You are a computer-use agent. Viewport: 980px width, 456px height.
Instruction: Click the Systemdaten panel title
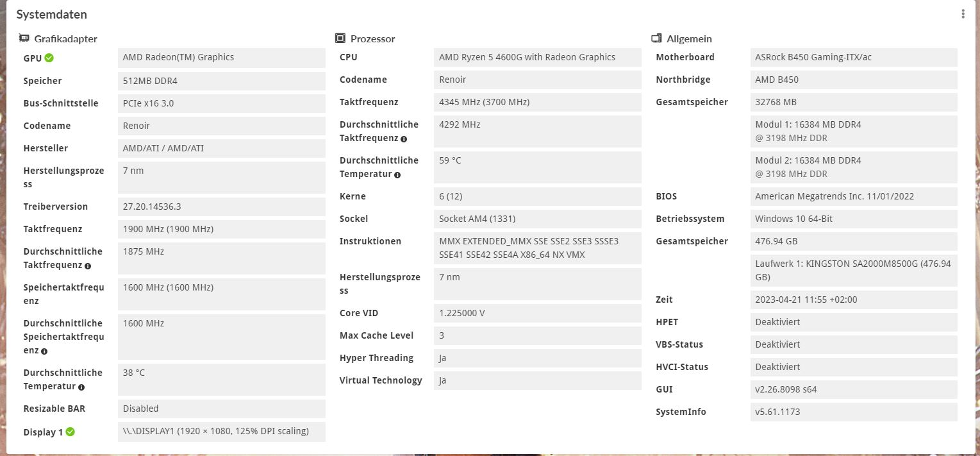pos(52,14)
